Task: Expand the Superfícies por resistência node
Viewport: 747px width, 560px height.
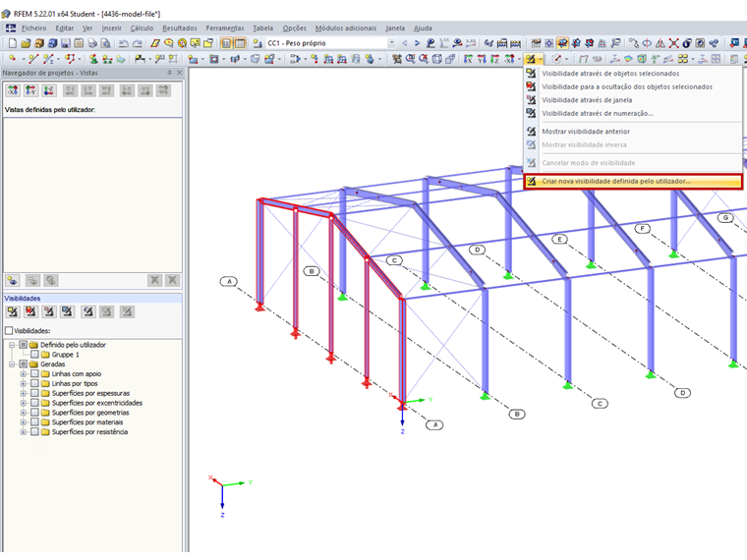Action: pyautogui.click(x=23, y=432)
